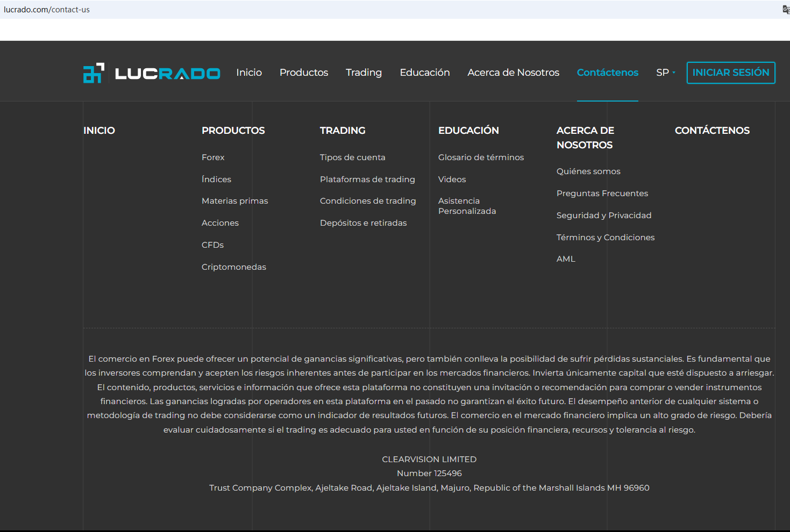Open the Productos menu in navbar

pyautogui.click(x=303, y=73)
